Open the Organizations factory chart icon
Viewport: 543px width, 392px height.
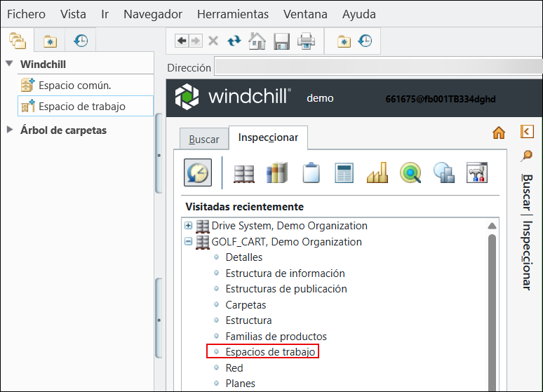[x=377, y=173]
